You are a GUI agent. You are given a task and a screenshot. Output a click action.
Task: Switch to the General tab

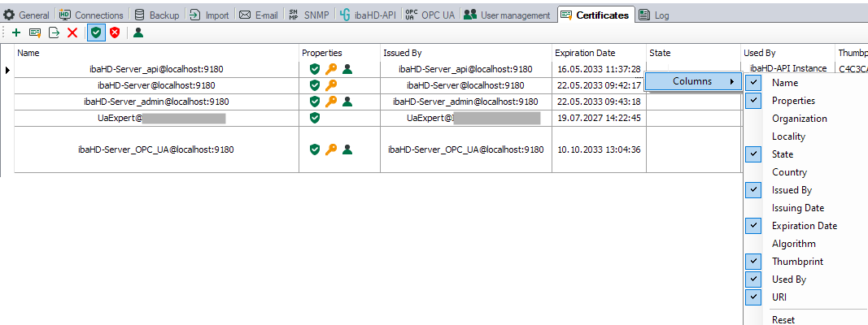pyautogui.click(x=27, y=15)
